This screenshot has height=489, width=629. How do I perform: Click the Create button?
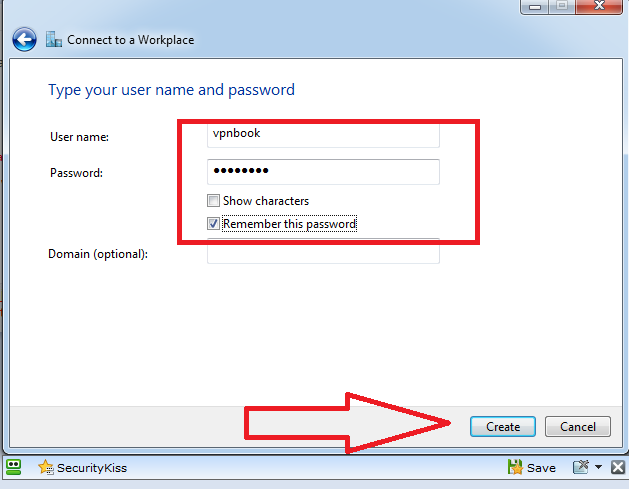(x=503, y=426)
